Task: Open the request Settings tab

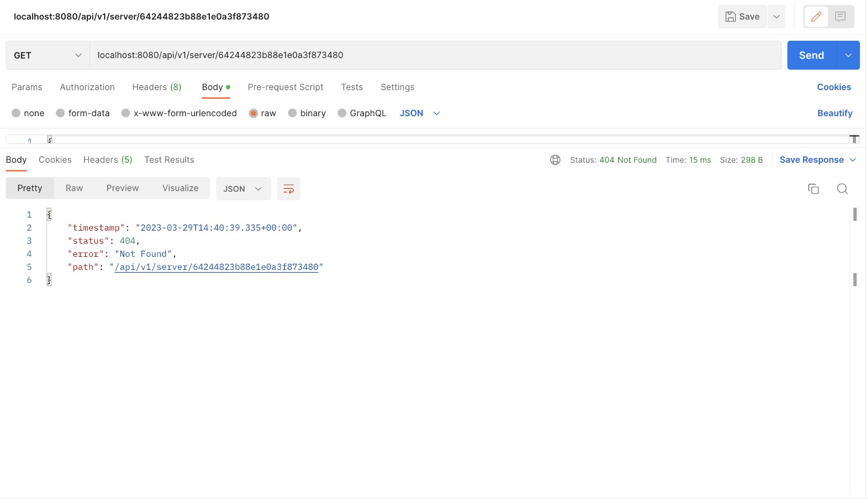Action: tap(398, 87)
